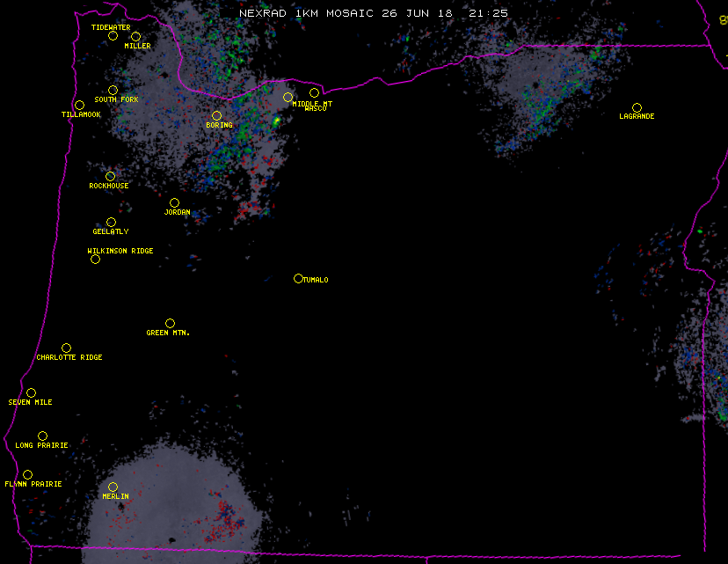Select the Tillamook station marker
728x564 pixels.
79,106
